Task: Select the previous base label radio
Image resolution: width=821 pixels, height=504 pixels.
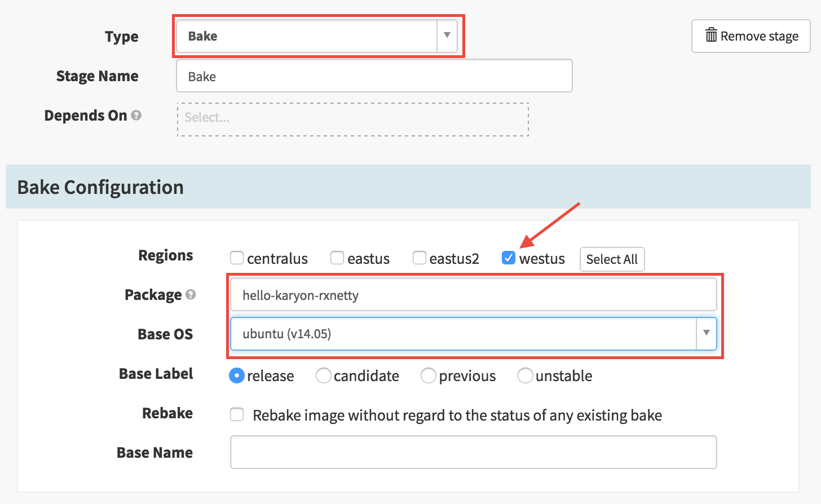Action: click(x=429, y=375)
